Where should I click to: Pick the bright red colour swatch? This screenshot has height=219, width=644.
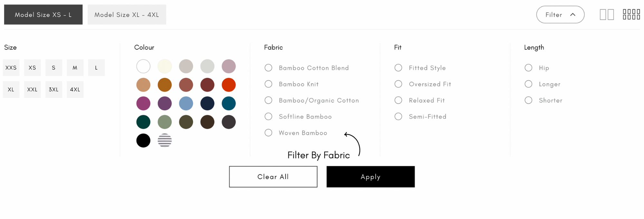tap(229, 85)
